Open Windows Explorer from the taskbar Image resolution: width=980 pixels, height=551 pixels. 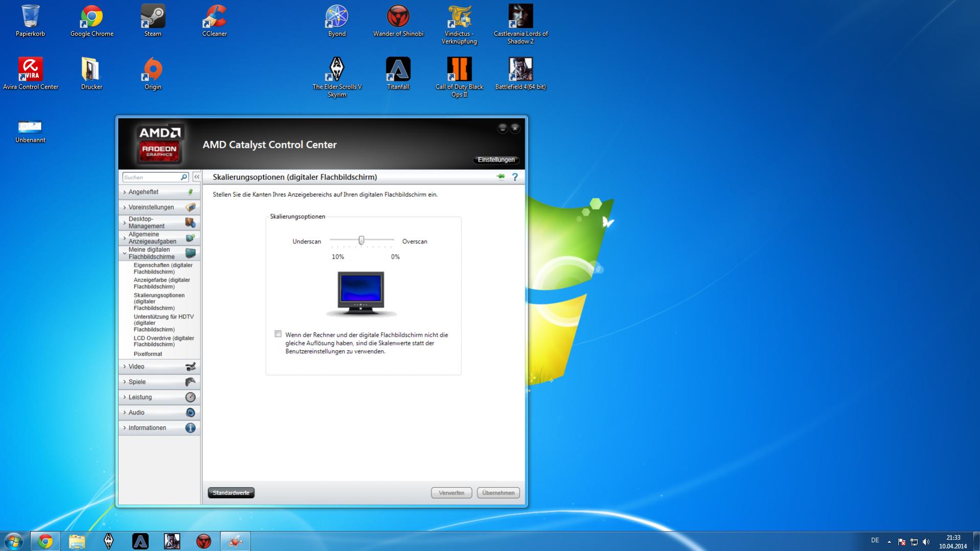(x=77, y=541)
